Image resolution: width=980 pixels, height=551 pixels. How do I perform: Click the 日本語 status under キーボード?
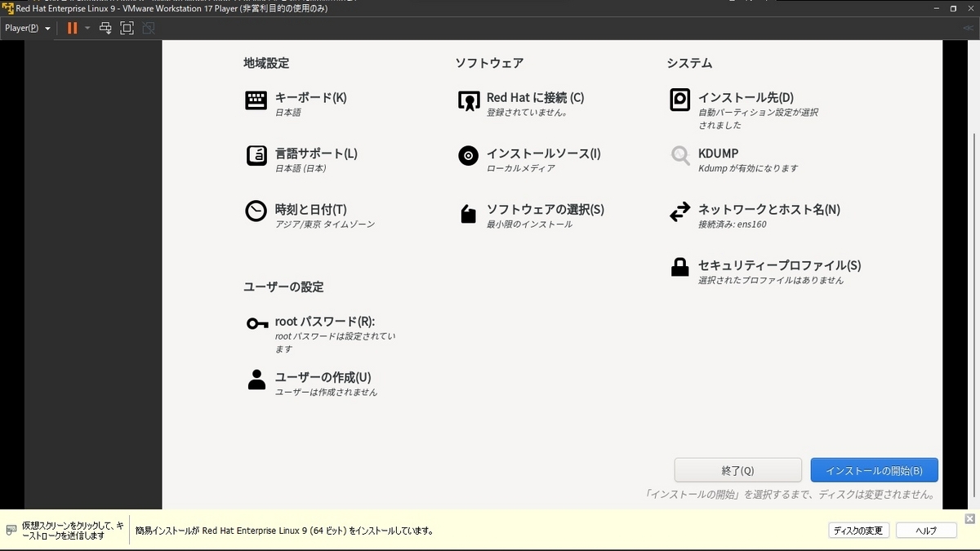[287, 113]
